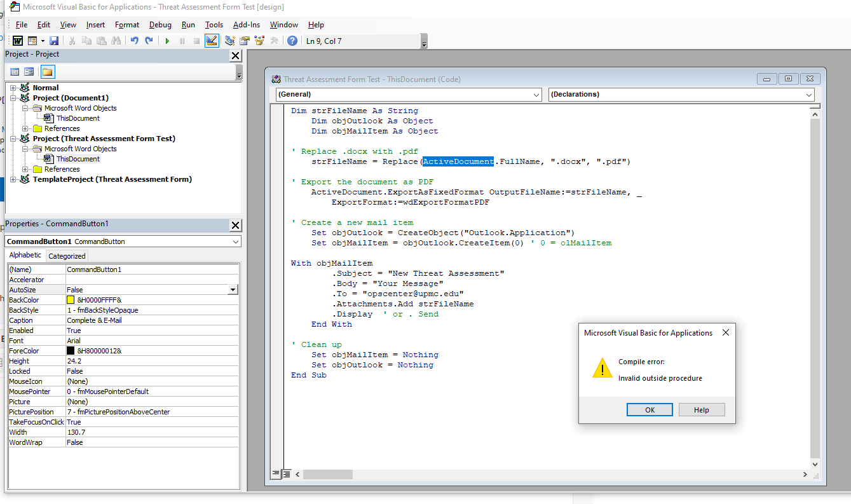Click the Cut scissors icon
Screen dimensions: 851x504
pyautogui.click(x=72, y=41)
